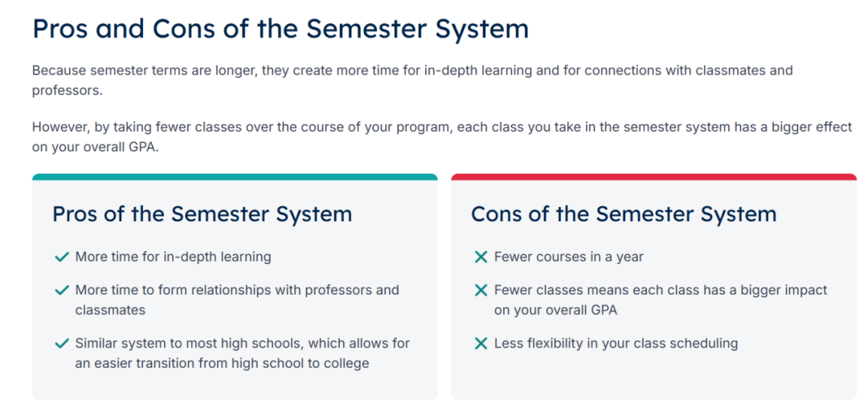Screen dimensions: 868x416
Task: Click the X icon beside "Fewer courses in a year"
Action: pyautogui.click(x=481, y=257)
